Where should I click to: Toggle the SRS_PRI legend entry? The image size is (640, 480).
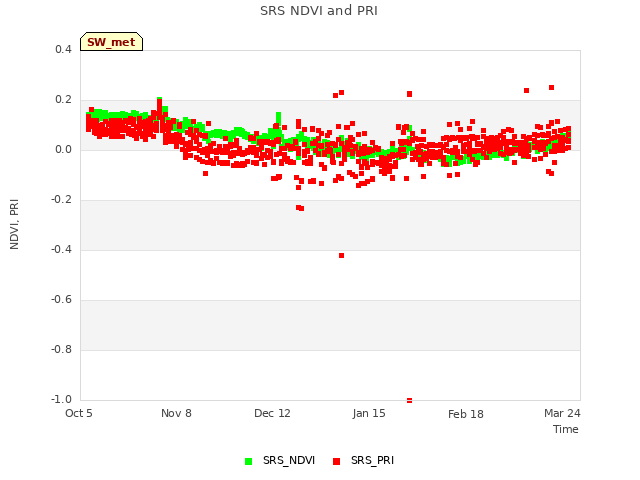pyautogui.click(x=363, y=460)
